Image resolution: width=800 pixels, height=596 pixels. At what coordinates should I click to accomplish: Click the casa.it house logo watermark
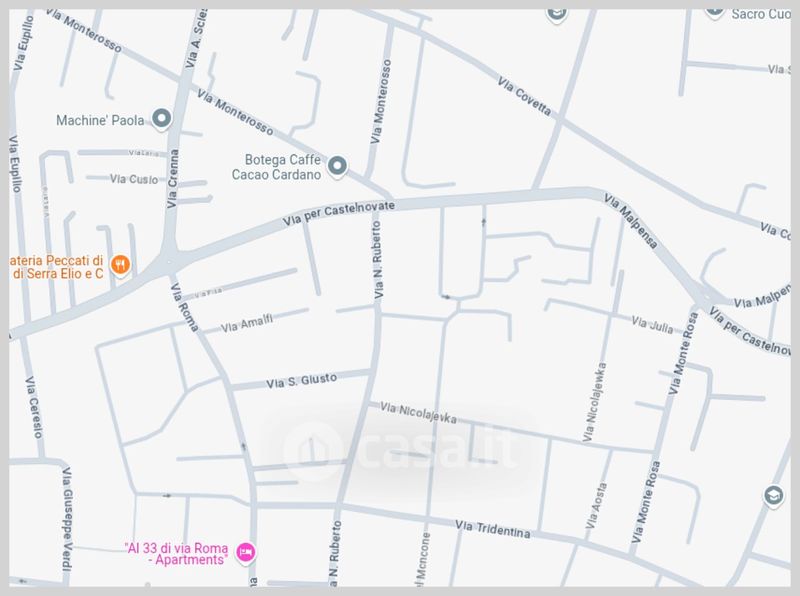[313, 451]
